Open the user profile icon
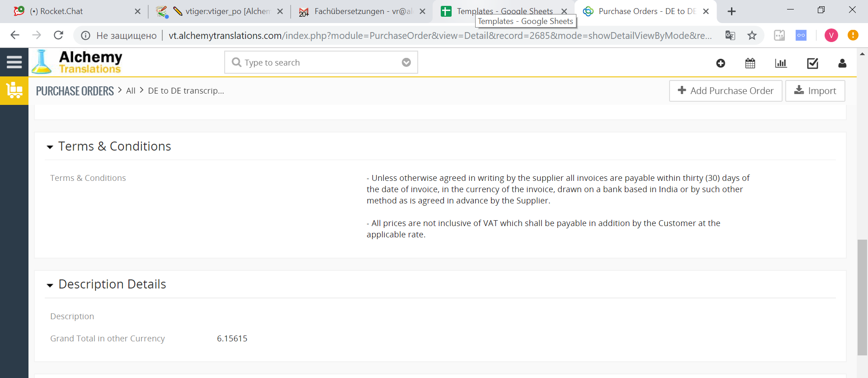 [842, 63]
